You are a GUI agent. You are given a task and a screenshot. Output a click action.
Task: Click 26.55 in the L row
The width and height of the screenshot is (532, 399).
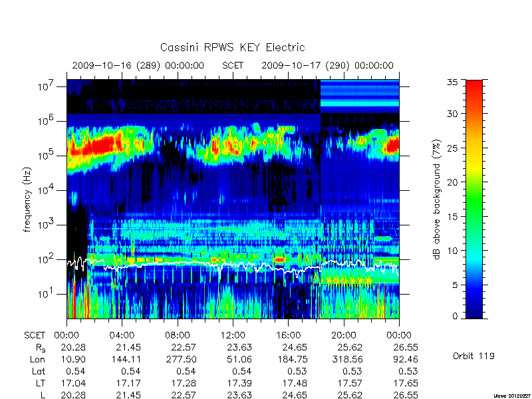click(406, 395)
